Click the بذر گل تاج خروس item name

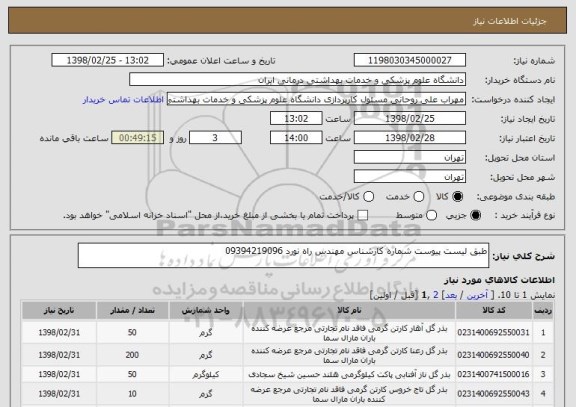click(349, 394)
